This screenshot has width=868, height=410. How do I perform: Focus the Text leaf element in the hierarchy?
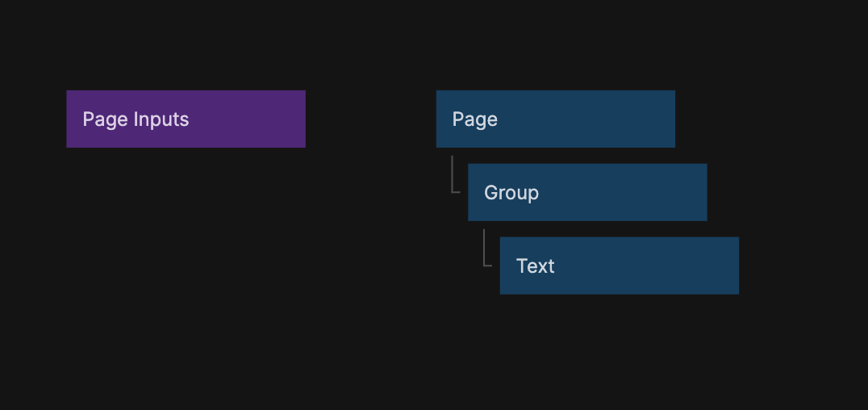pyautogui.click(x=619, y=266)
